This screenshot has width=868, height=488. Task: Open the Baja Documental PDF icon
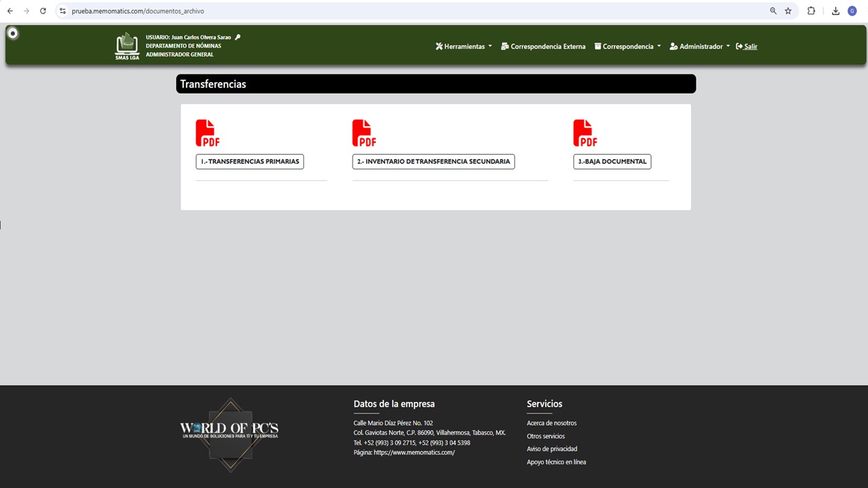point(585,133)
